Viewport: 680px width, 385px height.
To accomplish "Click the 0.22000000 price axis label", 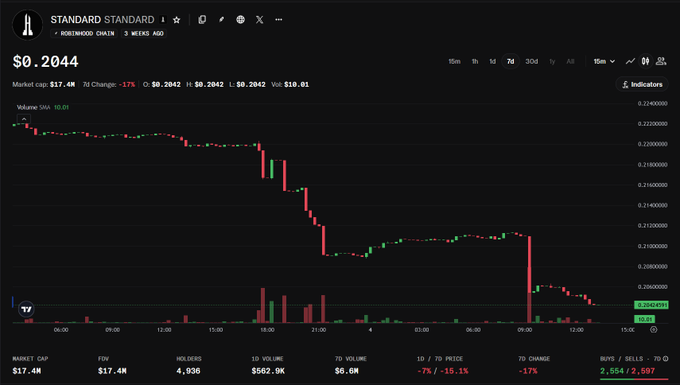I will click(652, 144).
